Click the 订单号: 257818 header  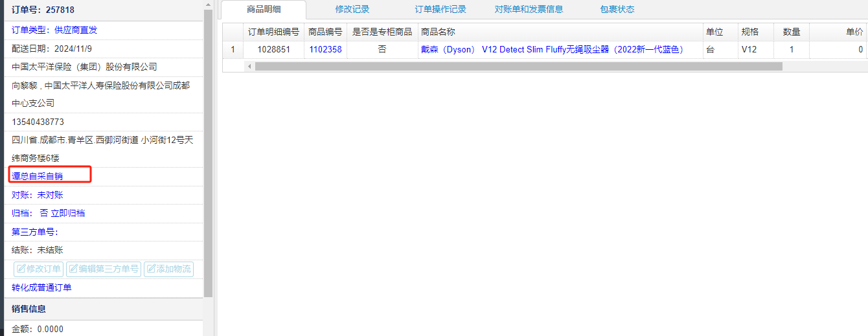pyautogui.click(x=43, y=10)
